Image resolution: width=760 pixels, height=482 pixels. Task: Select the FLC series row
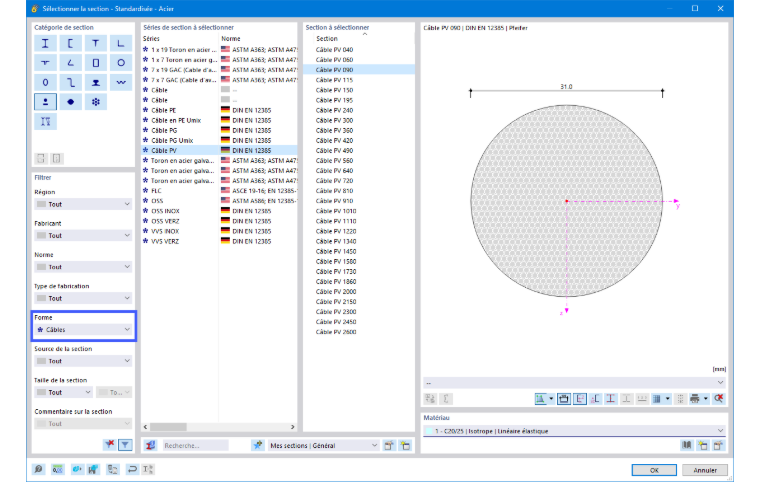coord(219,191)
